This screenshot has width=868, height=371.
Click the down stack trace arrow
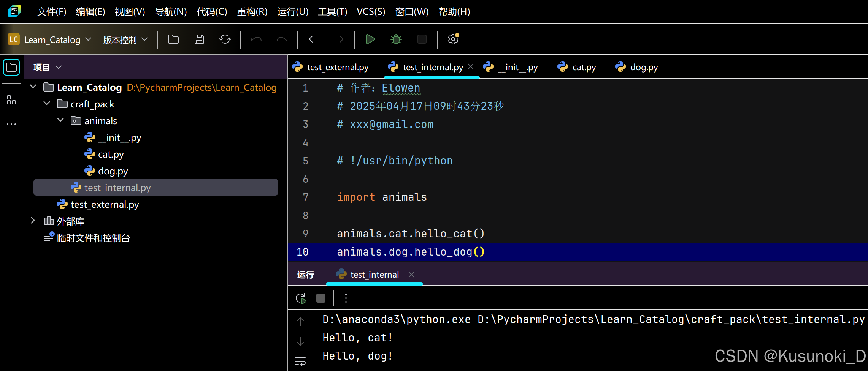[x=300, y=341]
